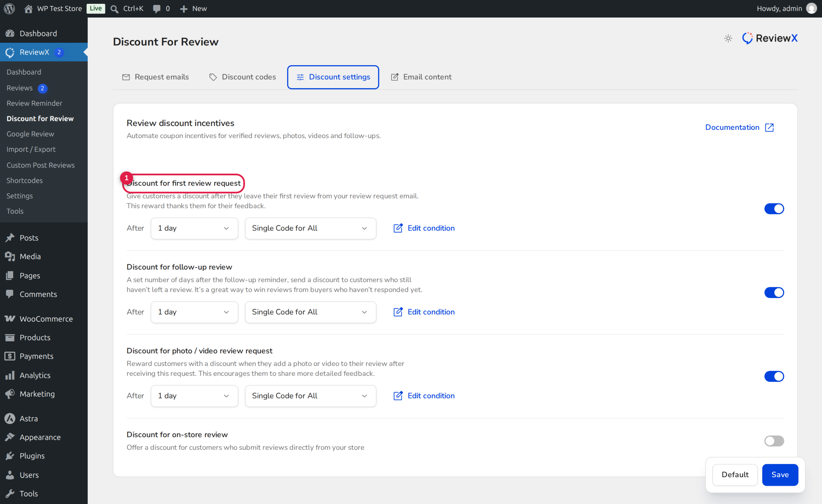Click the Posts pin icon in sidebar
Image resolution: width=822 pixels, height=504 pixels.
pos(10,238)
